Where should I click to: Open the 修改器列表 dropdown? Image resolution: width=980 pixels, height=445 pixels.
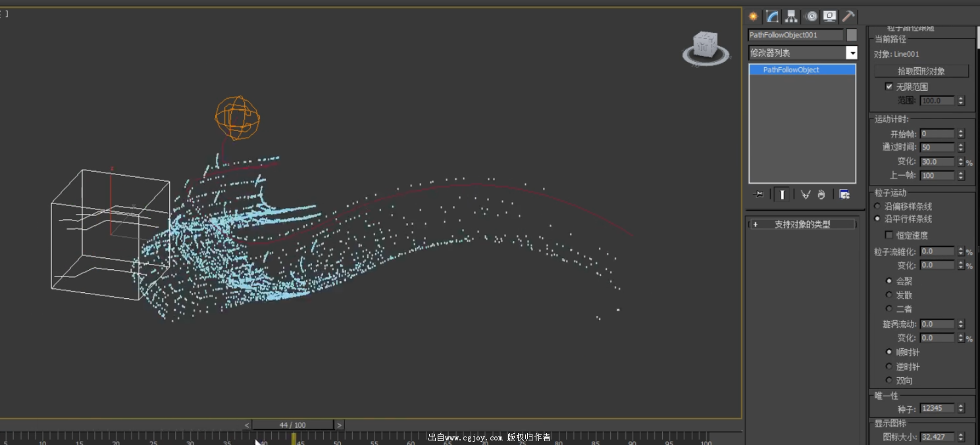point(852,53)
